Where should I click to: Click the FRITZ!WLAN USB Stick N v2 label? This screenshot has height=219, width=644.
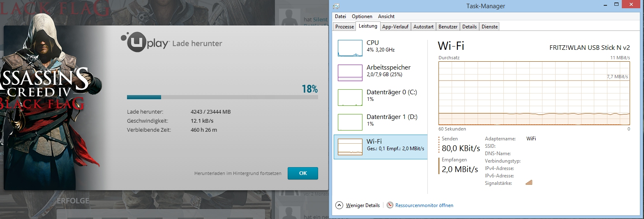click(589, 47)
